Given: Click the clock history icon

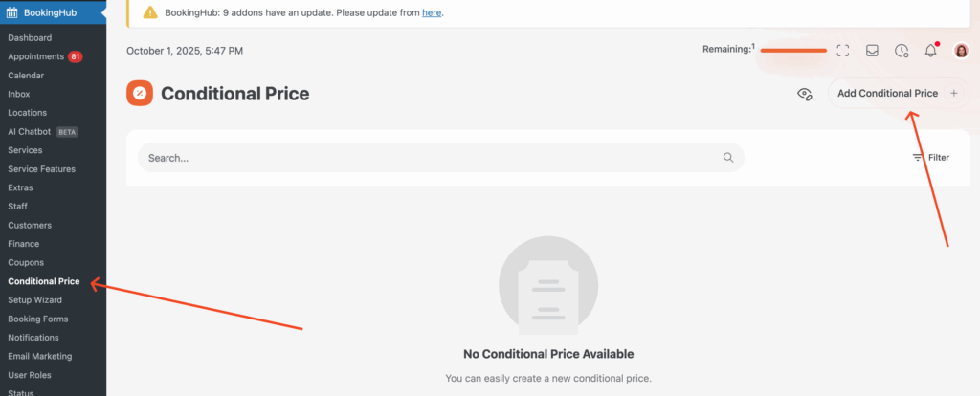Looking at the screenshot, I should click(x=902, y=51).
